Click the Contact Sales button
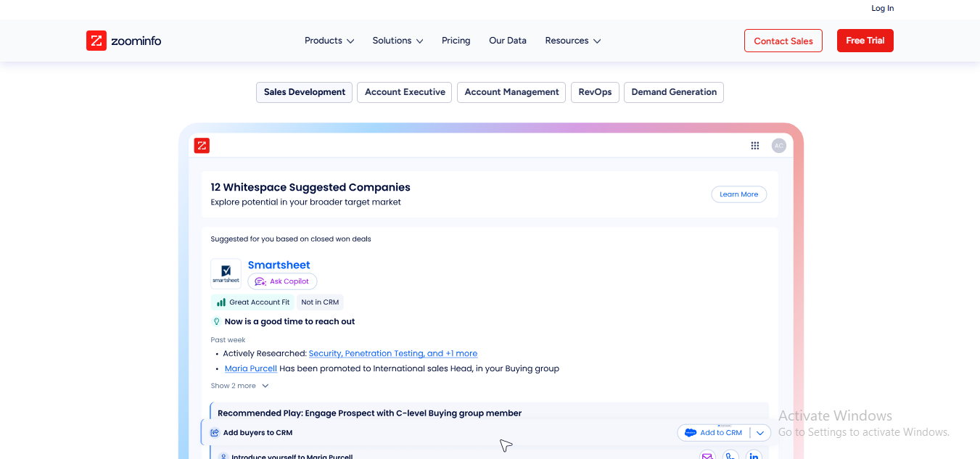 click(x=783, y=41)
